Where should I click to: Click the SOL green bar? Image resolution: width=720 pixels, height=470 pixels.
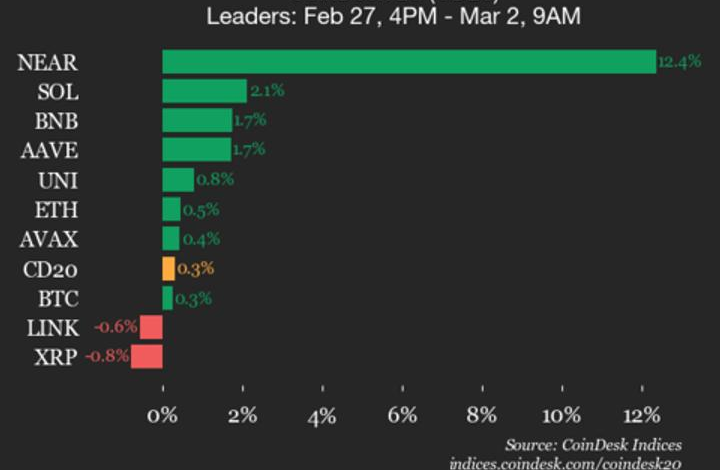[204, 91]
